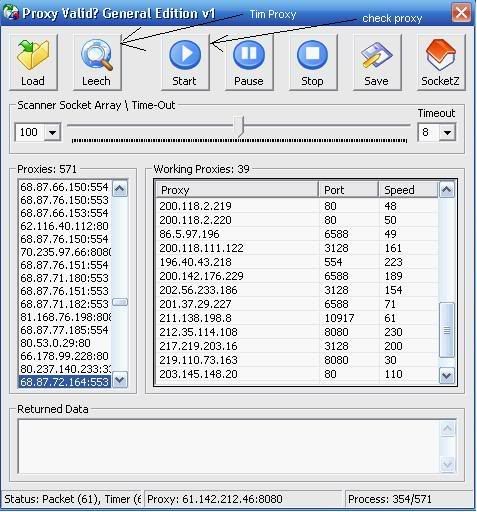The width and height of the screenshot is (477, 512).
Task: Select working proxy 211.138.198.8 row
Action: 297,318
